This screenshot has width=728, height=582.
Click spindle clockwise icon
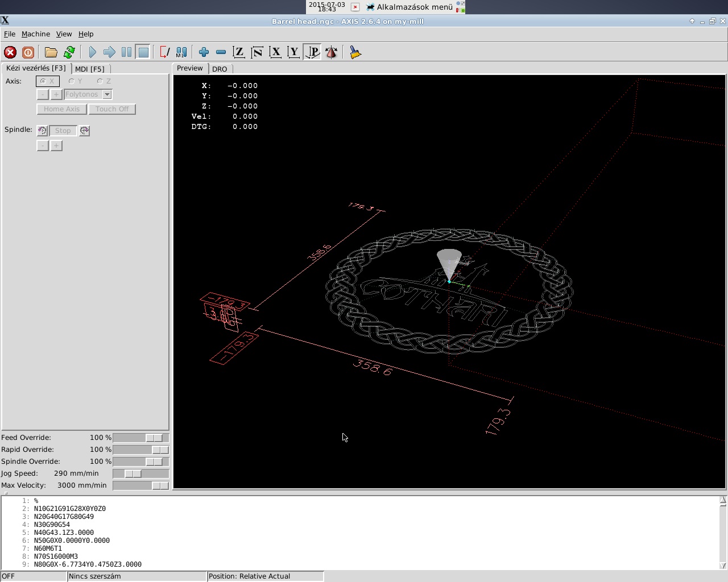pyautogui.click(x=84, y=131)
